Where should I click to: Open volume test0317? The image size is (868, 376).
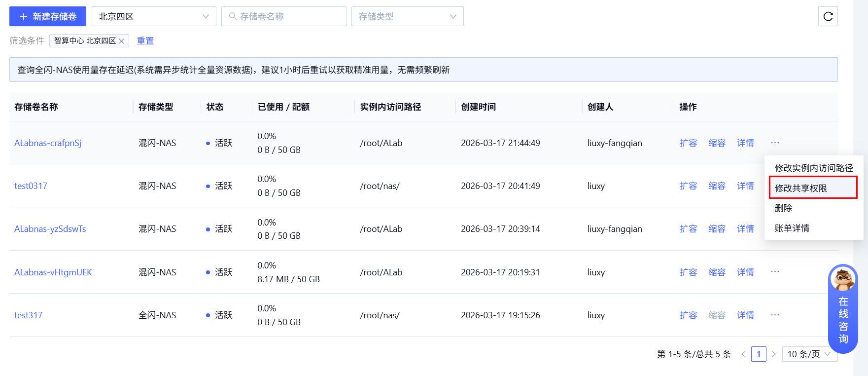tap(31, 186)
